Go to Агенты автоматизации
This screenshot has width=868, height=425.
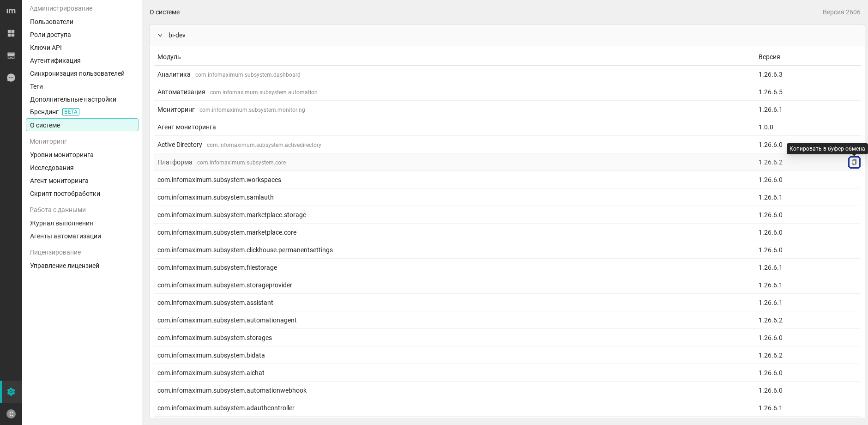[82, 236]
